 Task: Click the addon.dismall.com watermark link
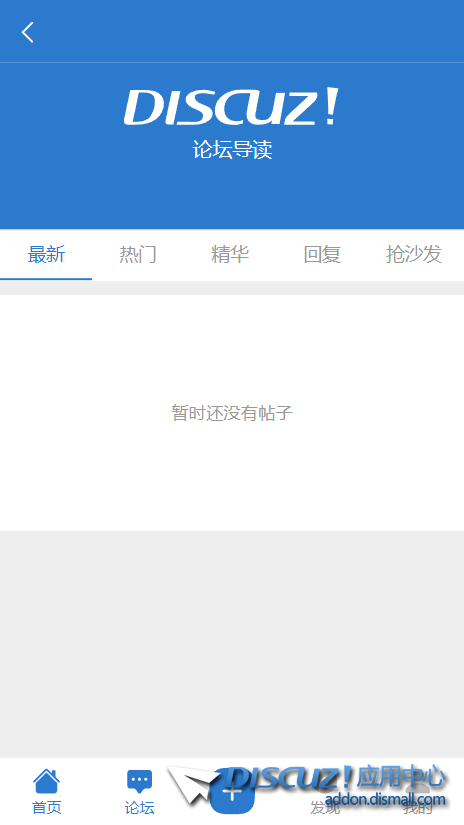385,800
